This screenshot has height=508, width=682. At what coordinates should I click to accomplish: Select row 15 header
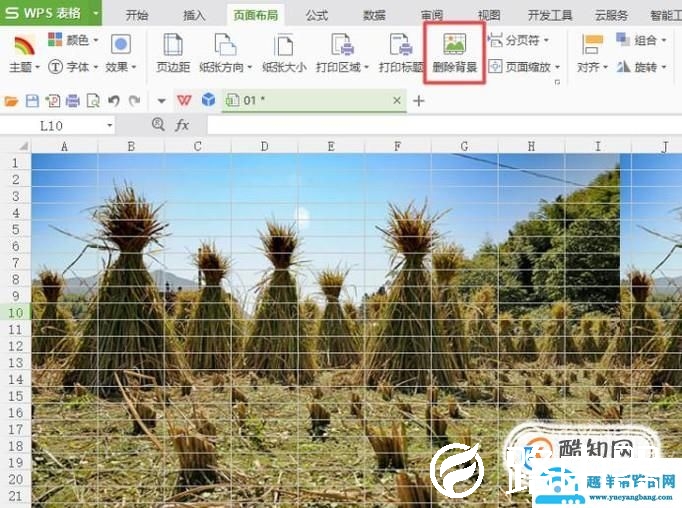pos(15,396)
